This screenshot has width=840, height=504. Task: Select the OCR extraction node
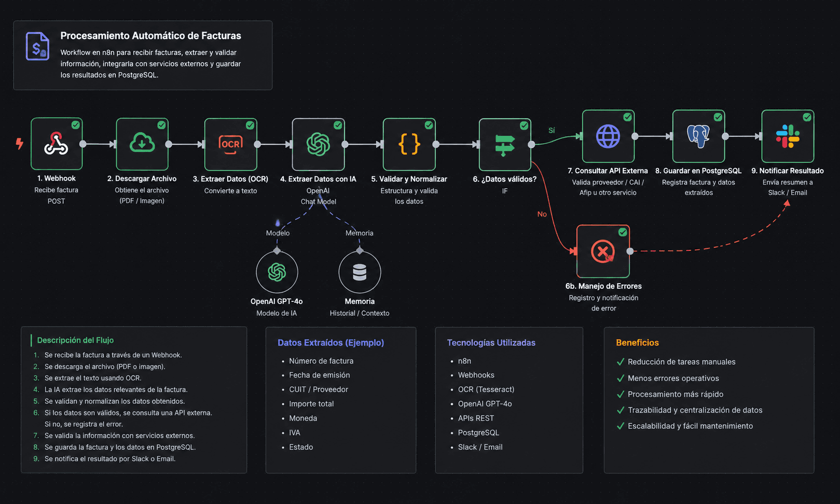coord(231,144)
